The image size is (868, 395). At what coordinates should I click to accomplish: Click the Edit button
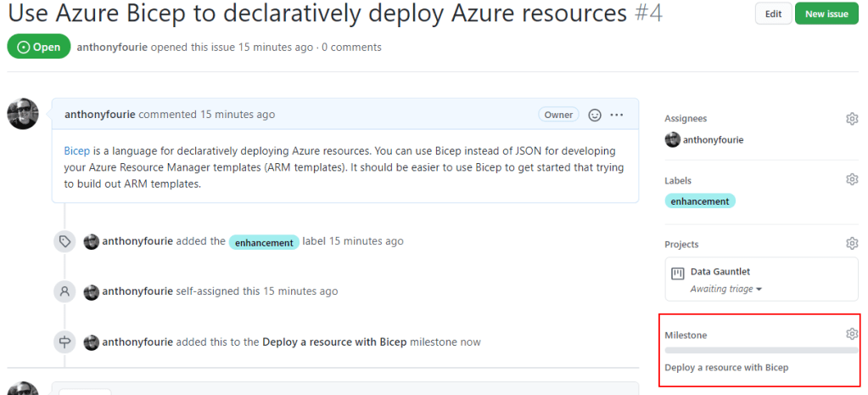pos(773,14)
